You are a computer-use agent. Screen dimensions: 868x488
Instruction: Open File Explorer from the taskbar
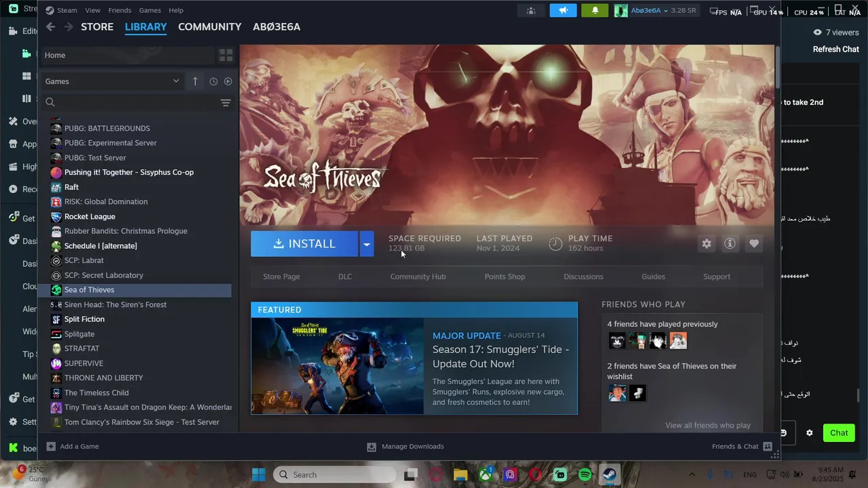click(460, 474)
